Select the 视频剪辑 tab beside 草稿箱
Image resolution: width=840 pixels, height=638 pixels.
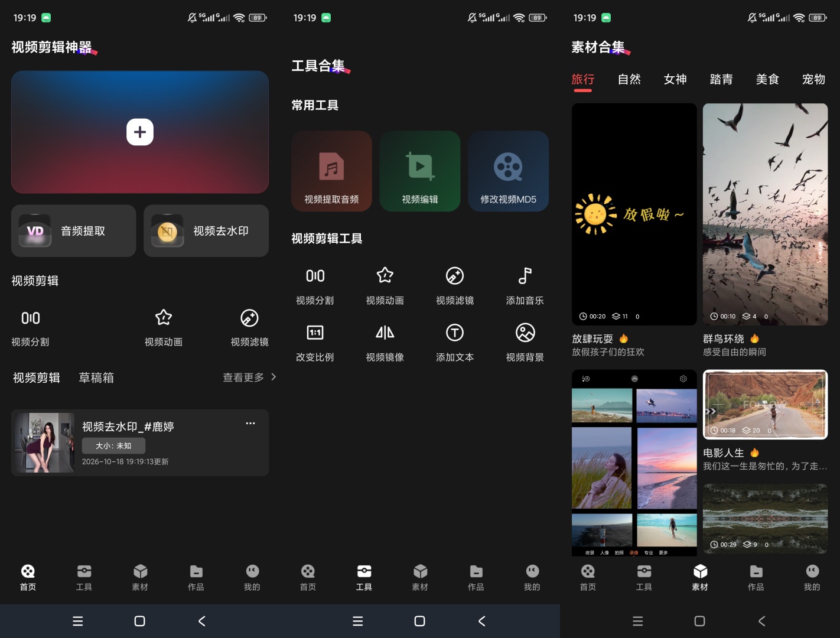37,377
